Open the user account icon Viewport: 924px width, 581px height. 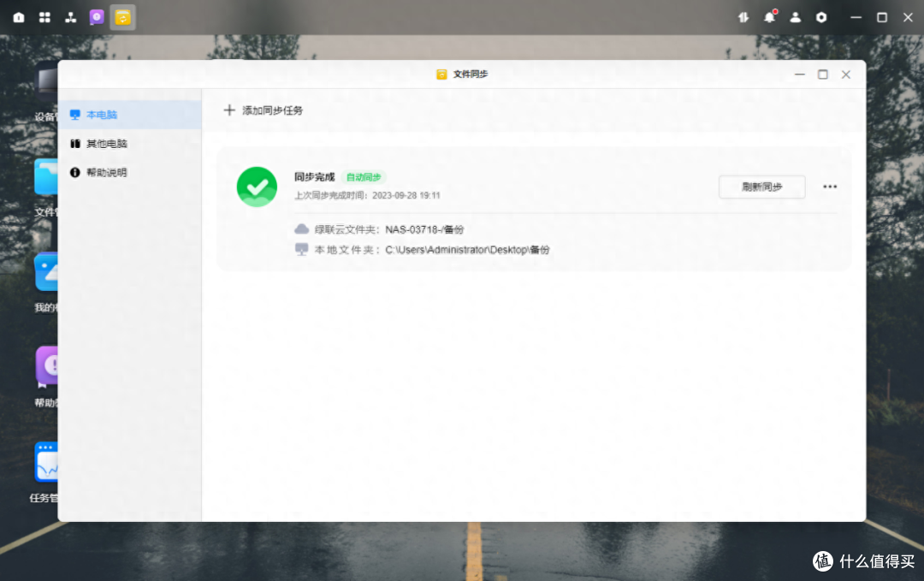(796, 17)
